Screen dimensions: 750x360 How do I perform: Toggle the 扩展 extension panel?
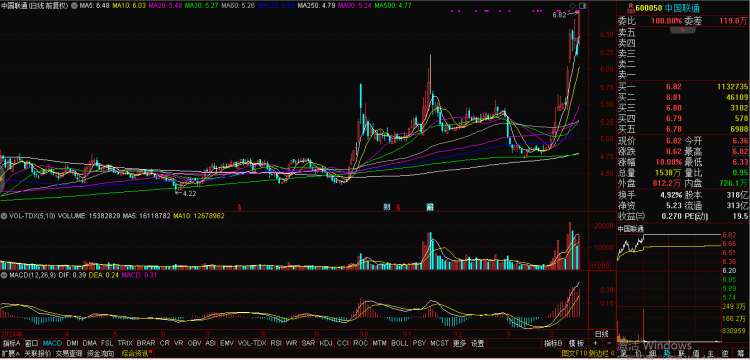coord(11,354)
